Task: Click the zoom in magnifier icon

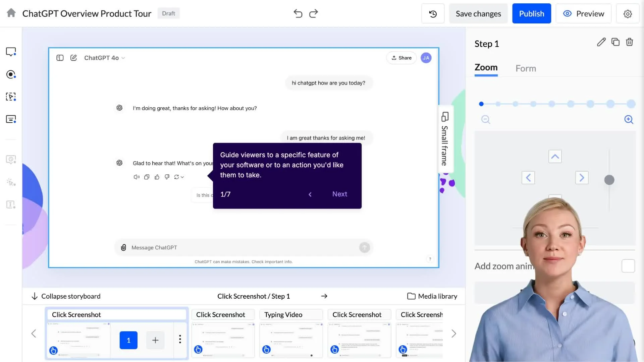Action: pos(629,120)
